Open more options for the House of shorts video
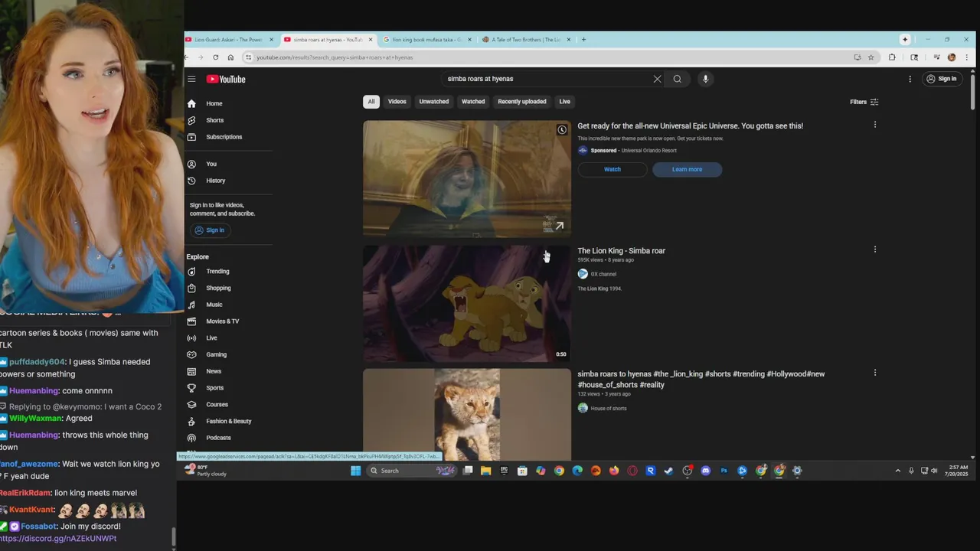This screenshot has height=551, width=980. pos(875,373)
